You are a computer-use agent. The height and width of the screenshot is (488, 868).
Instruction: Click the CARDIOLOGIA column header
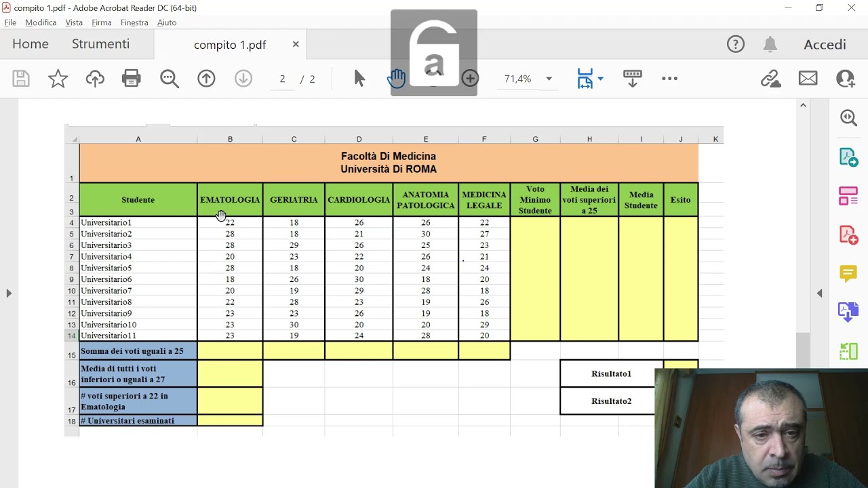[359, 200]
